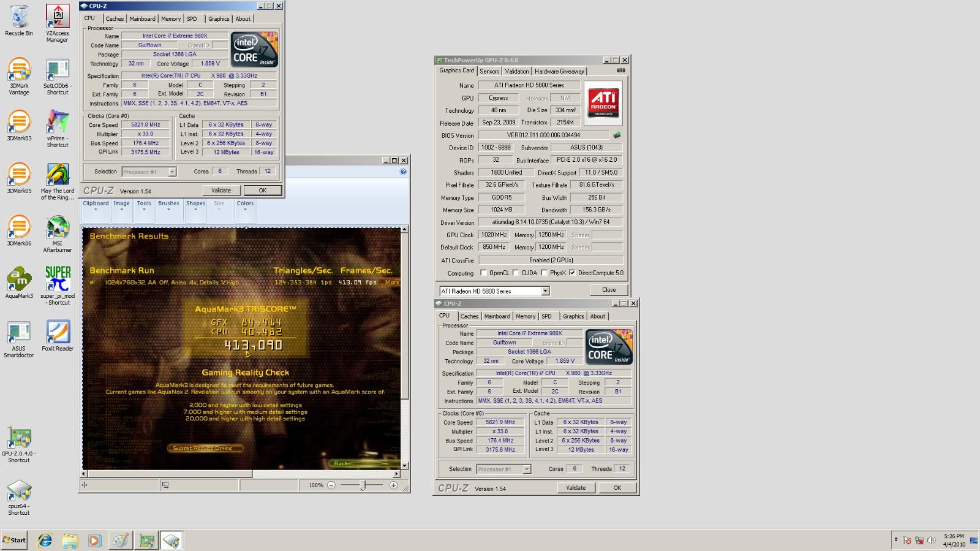Click OK in lower CPU-Z window

tap(617, 488)
